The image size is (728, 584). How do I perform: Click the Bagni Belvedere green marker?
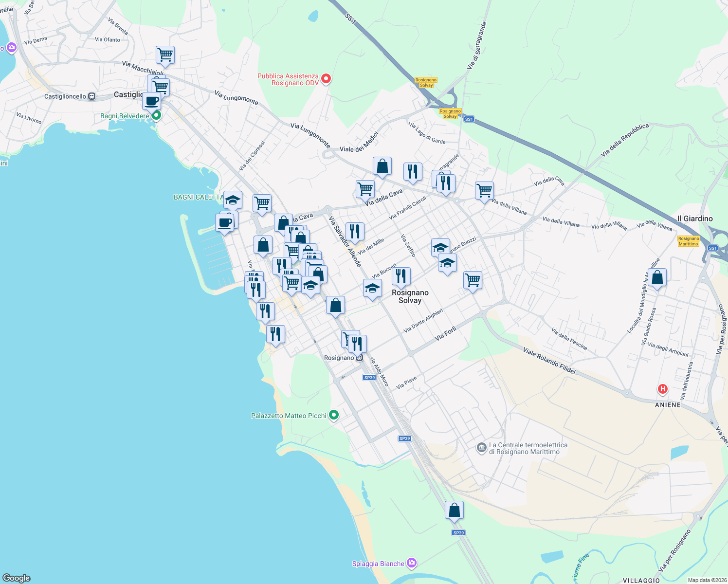[155, 115]
